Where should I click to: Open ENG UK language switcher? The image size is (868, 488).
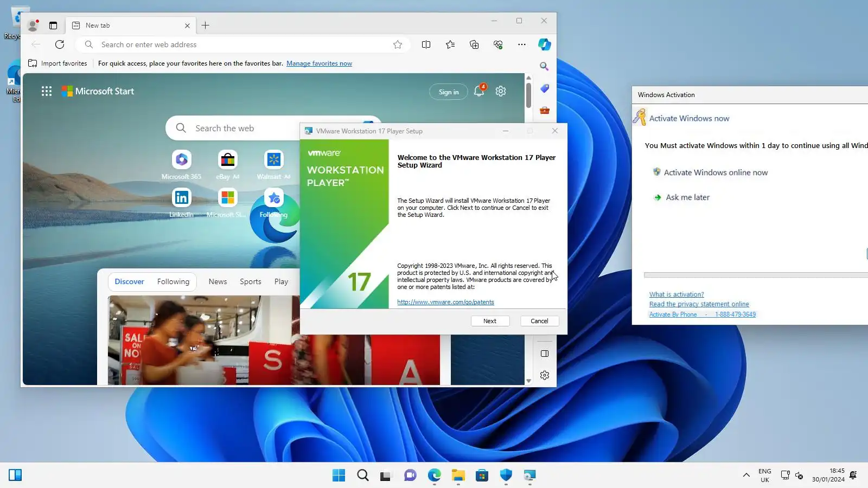765,476
